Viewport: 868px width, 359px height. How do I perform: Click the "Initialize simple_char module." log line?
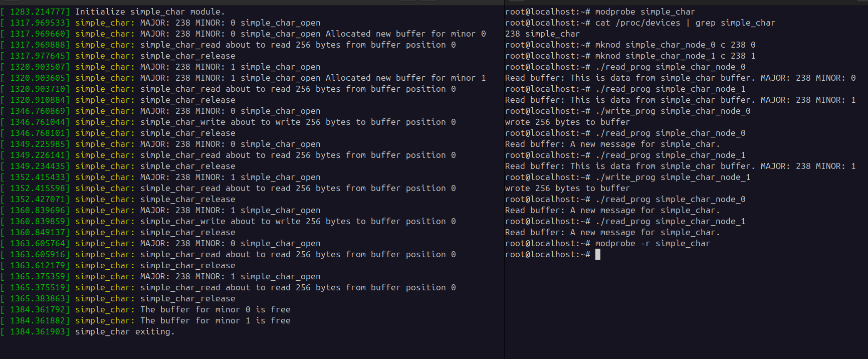pyautogui.click(x=150, y=12)
